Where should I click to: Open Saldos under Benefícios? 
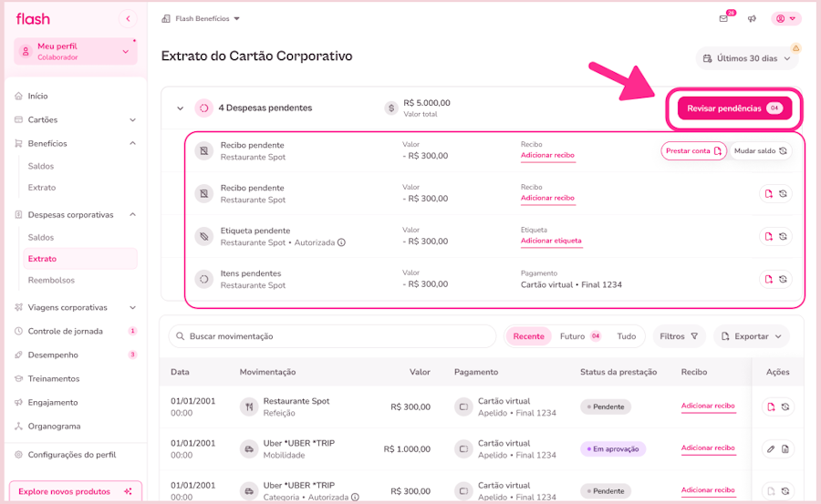tap(41, 166)
